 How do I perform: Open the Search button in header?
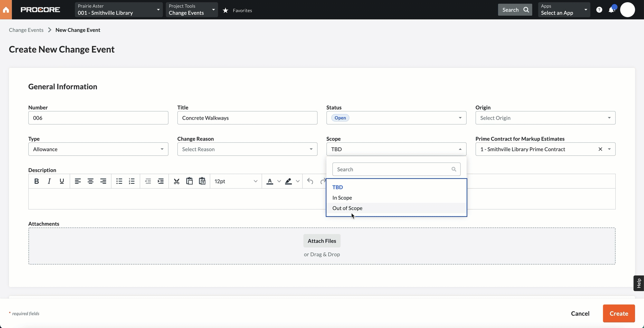tap(515, 10)
